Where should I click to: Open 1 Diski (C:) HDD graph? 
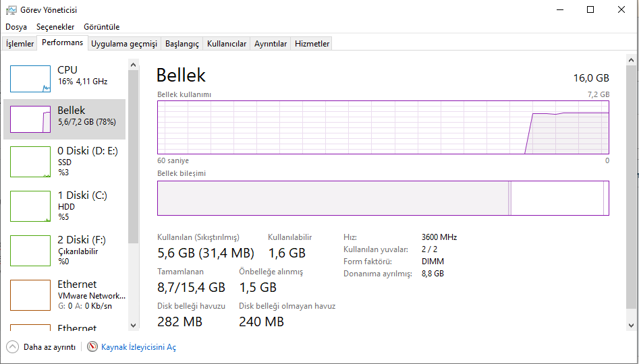[x=30, y=206]
